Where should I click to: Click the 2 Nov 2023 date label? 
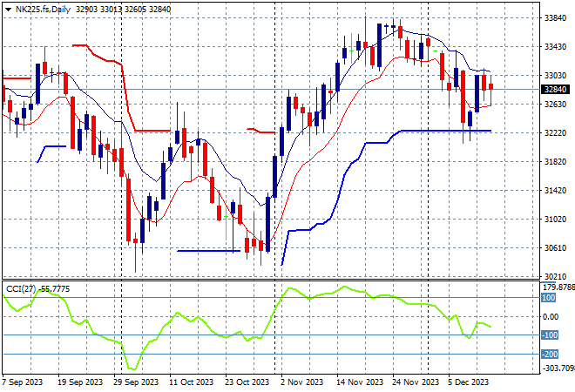click(303, 382)
